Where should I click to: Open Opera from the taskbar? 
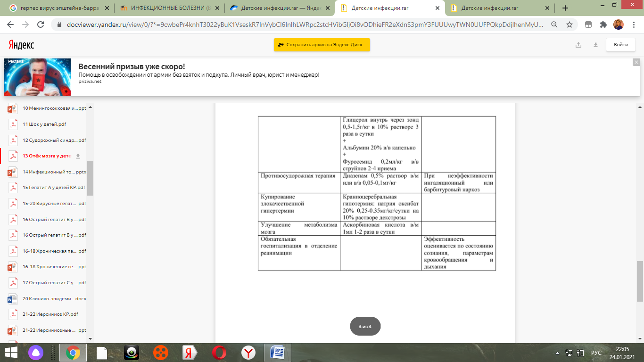pos(218,353)
